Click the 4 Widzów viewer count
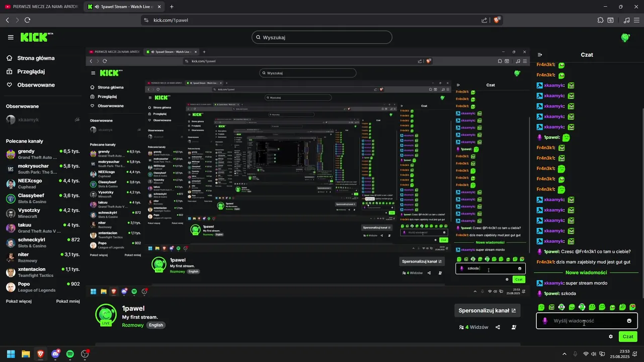644x362 pixels. click(x=473, y=327)
